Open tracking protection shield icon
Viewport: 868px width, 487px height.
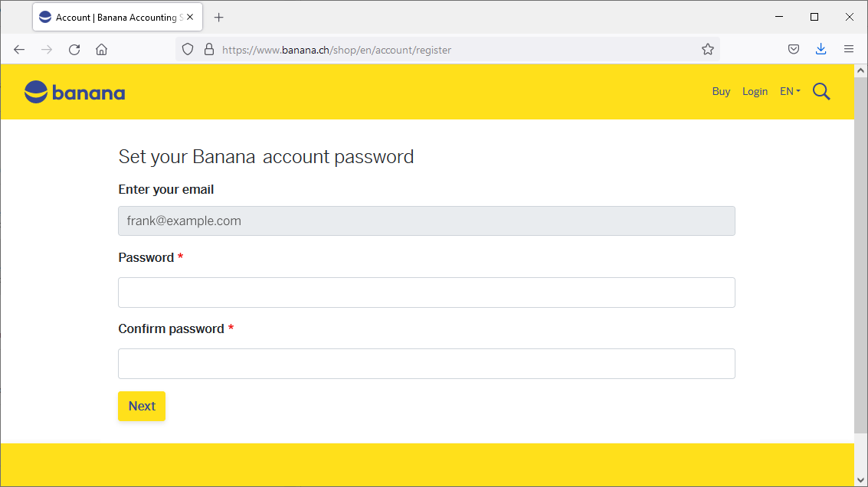click(188, 50)
